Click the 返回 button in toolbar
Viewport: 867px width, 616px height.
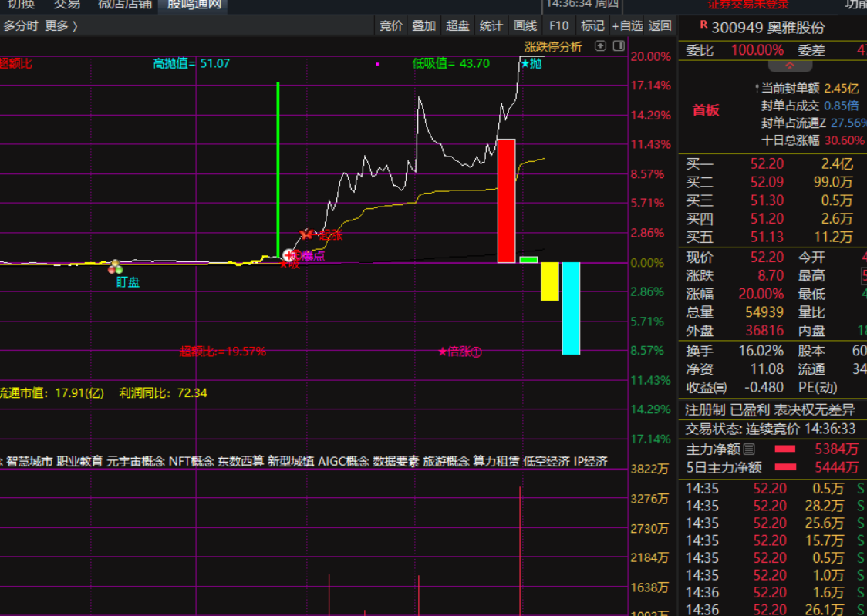[660, 25]
